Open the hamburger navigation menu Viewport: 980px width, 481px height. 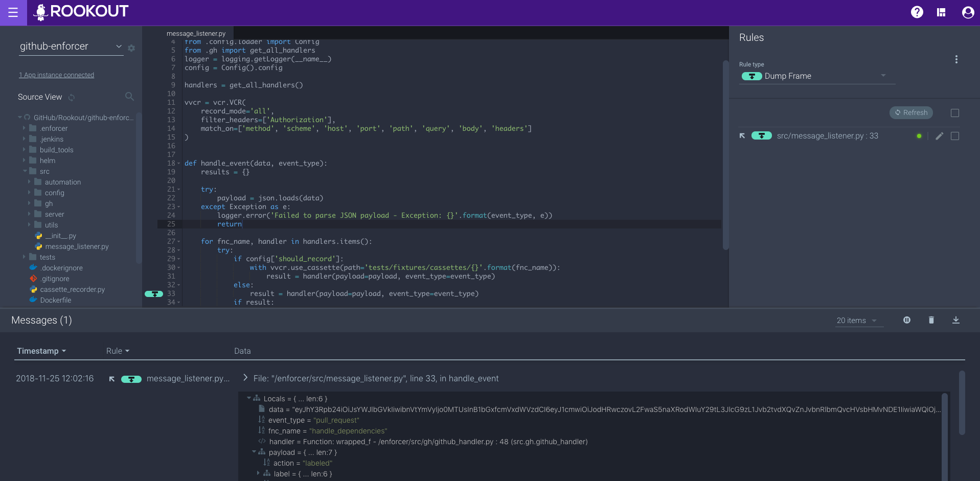point(13,12)
